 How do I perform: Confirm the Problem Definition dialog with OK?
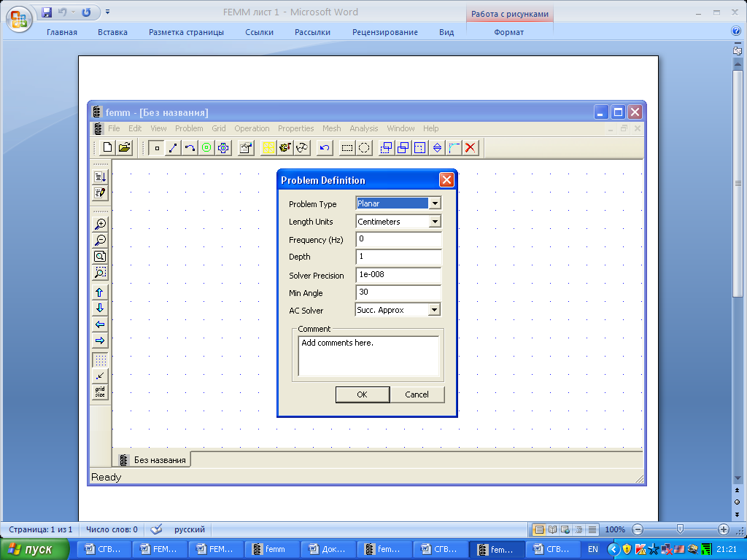pyautogui.click(x=363, y=394)
